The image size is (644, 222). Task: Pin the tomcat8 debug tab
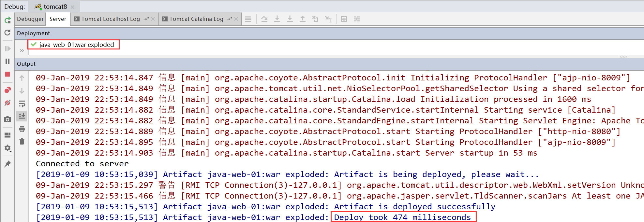point(7,164)
